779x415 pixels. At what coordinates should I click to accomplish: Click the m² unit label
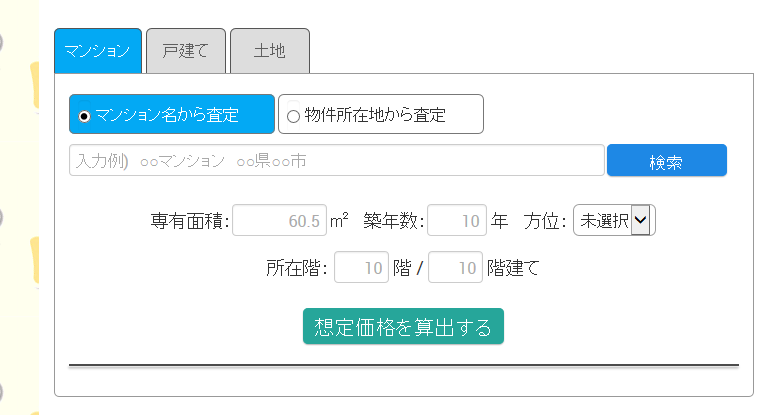[x=339, y=220]
